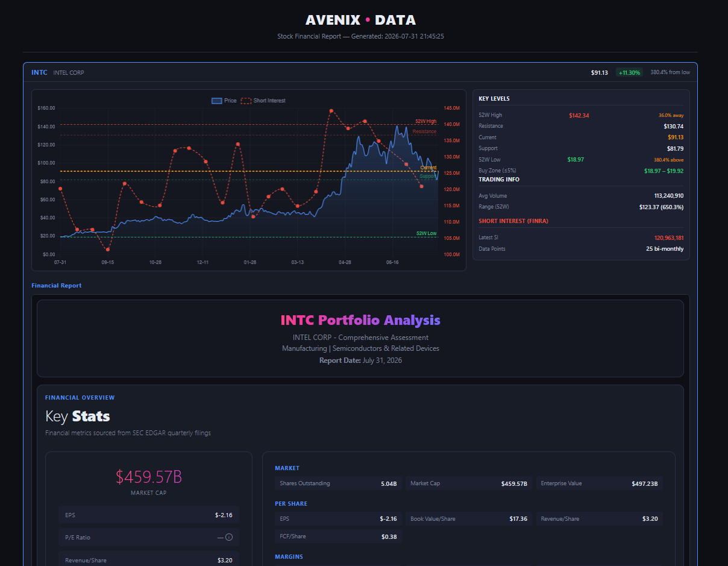Click the Book Value/Share $17.36 cell
The height and width of the screenshot is (566, 728).
click(x=469, y=518)
